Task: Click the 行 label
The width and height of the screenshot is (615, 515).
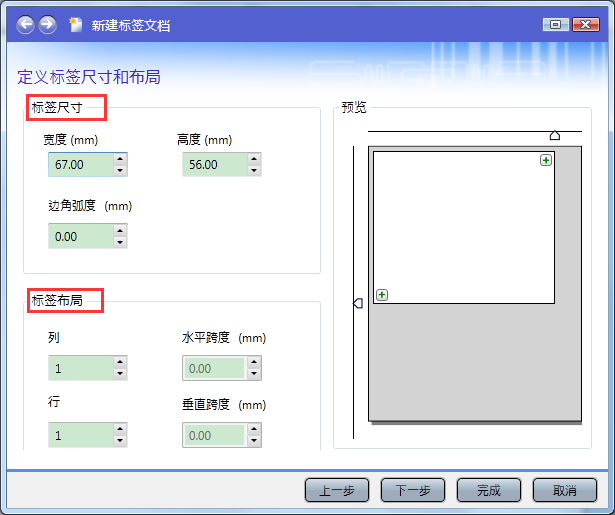Action: 54,402
